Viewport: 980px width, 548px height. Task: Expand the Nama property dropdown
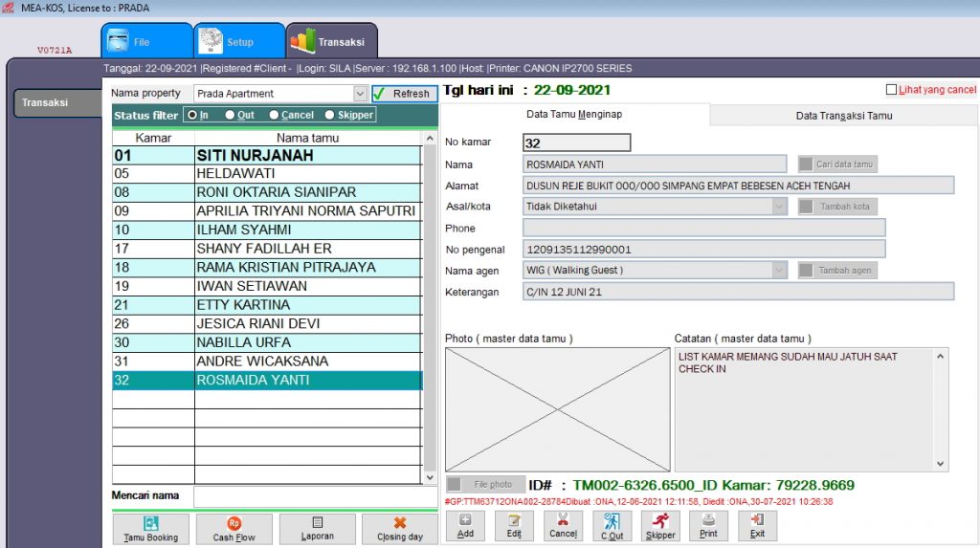(360, 94)
